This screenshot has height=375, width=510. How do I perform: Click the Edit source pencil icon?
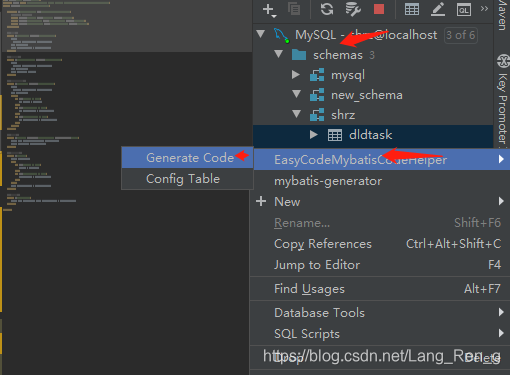tap(438, 9)
